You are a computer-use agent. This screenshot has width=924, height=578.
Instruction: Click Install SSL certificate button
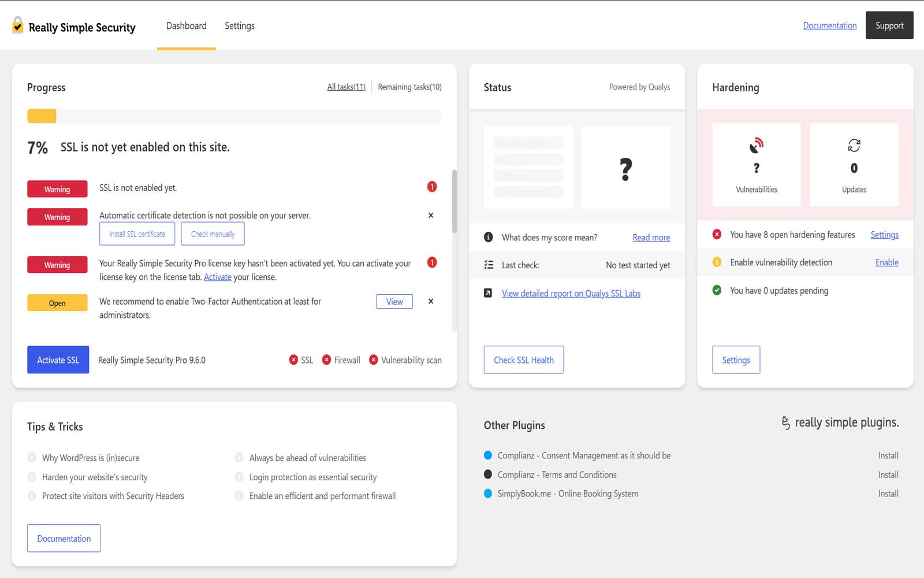(137, 234)
